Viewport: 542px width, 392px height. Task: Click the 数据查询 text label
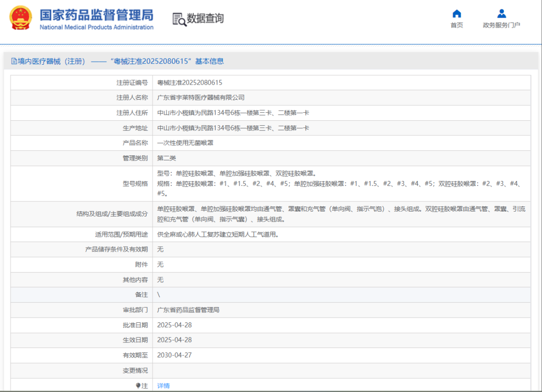205,19
